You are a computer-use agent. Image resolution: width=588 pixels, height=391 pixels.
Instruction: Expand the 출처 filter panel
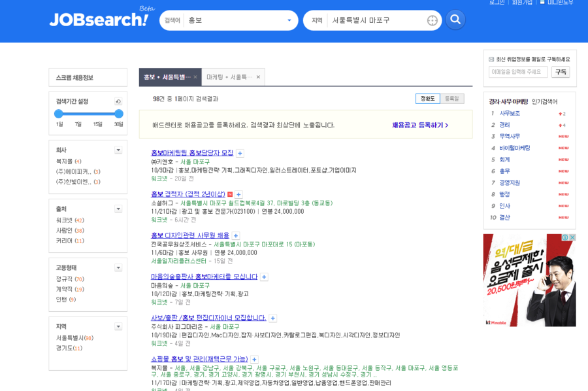(118, 209)
